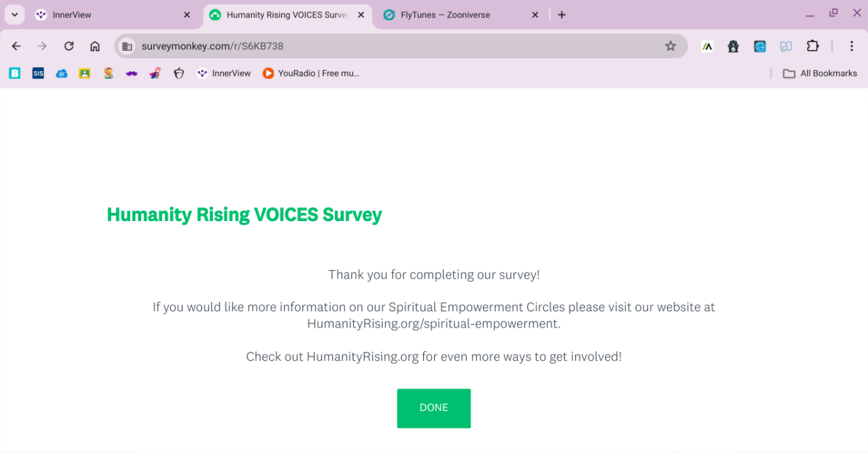Click the surveymonkey.com address bar
Screen dimensions: 868x453
393,46
